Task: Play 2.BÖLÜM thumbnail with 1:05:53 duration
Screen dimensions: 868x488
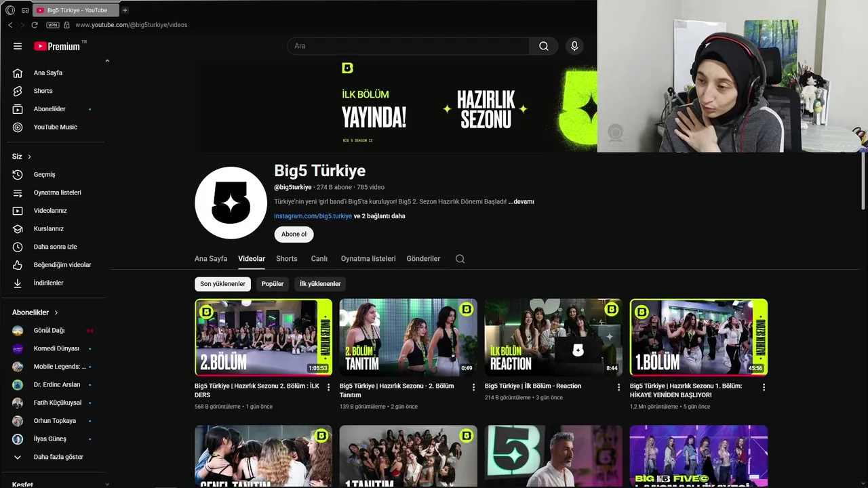Action: [x=264, y=338]
